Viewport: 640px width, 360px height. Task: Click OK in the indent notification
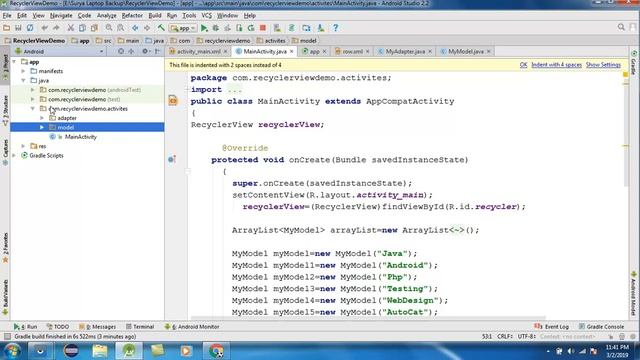pyautogui.click(x=523, y=65)
